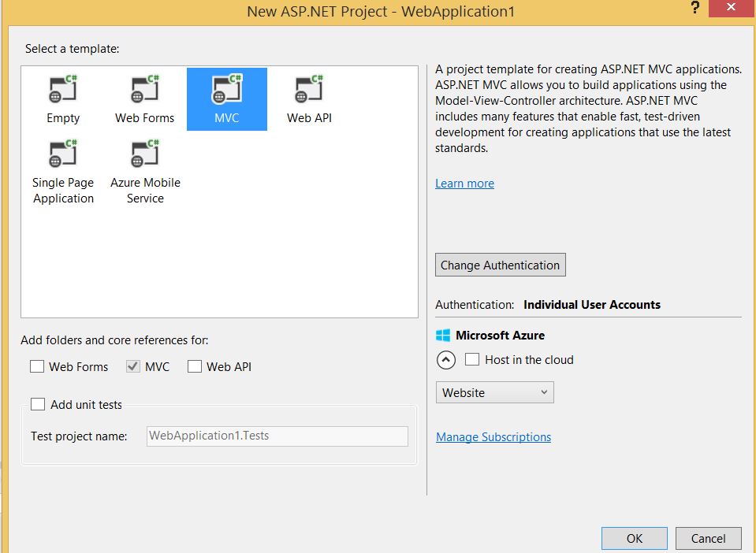The height and width of the screenshot is (553, 756).
Task: Enable the Web Forms folder reference checkbox
Action: [36, 366]
